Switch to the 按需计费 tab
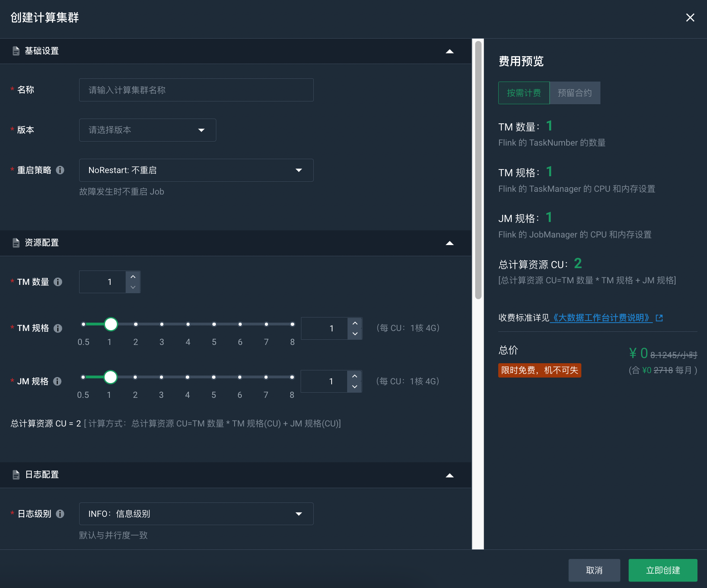707x588 pixels. click(524, 93)
